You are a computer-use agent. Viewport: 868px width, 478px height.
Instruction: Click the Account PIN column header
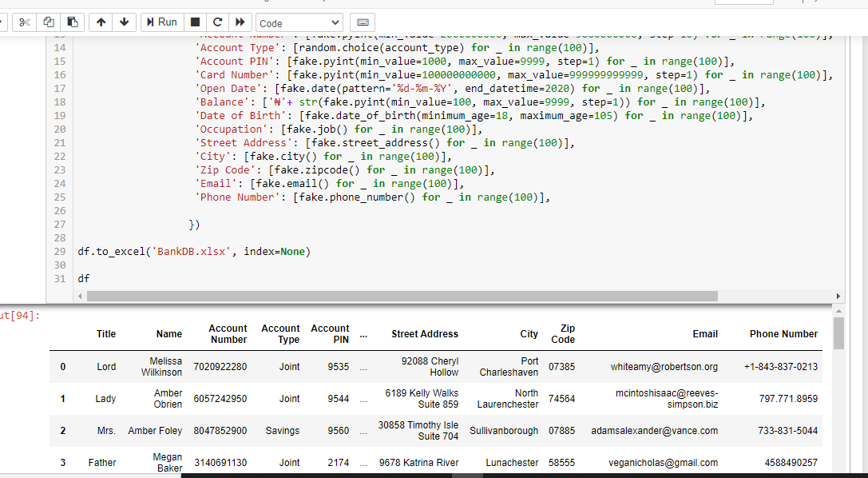[x=330, y=334]
